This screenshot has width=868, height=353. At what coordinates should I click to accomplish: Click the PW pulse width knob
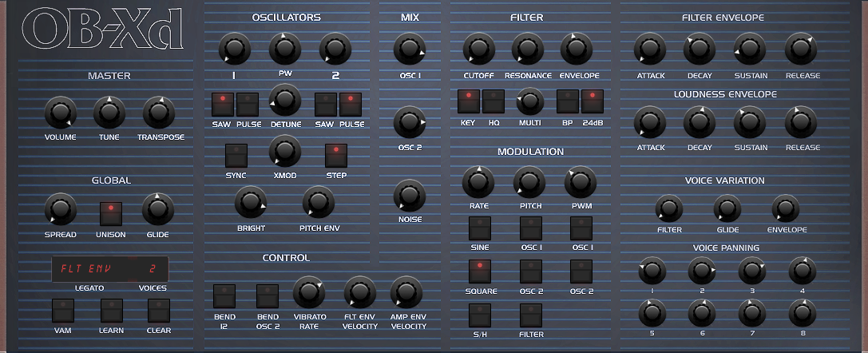[x=285, y=49]
